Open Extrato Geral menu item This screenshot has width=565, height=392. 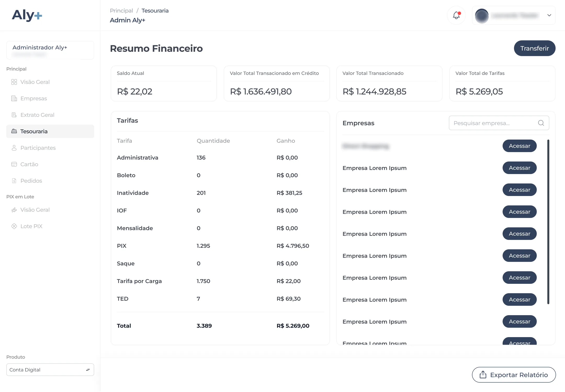pos(50,115)
